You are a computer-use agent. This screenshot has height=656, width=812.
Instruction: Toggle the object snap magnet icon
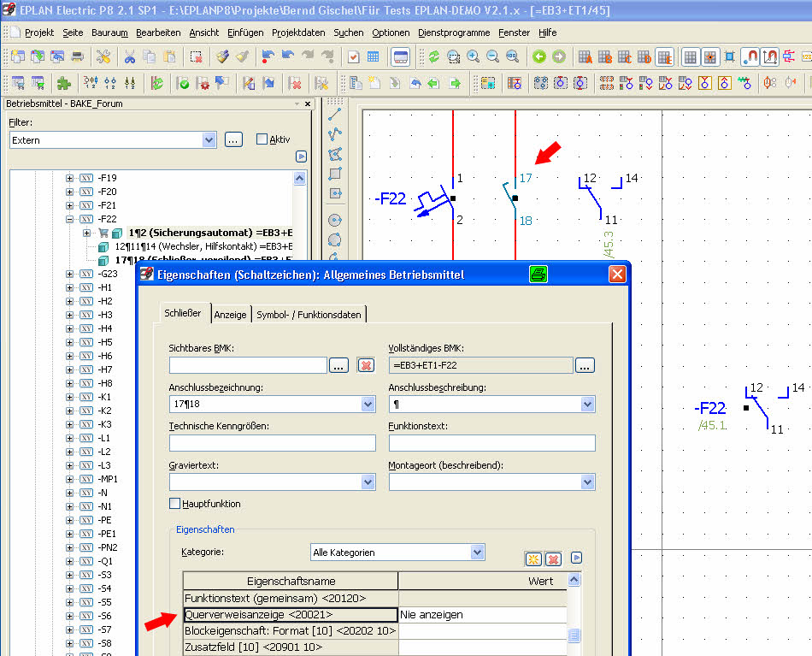(x=750, y=57)
